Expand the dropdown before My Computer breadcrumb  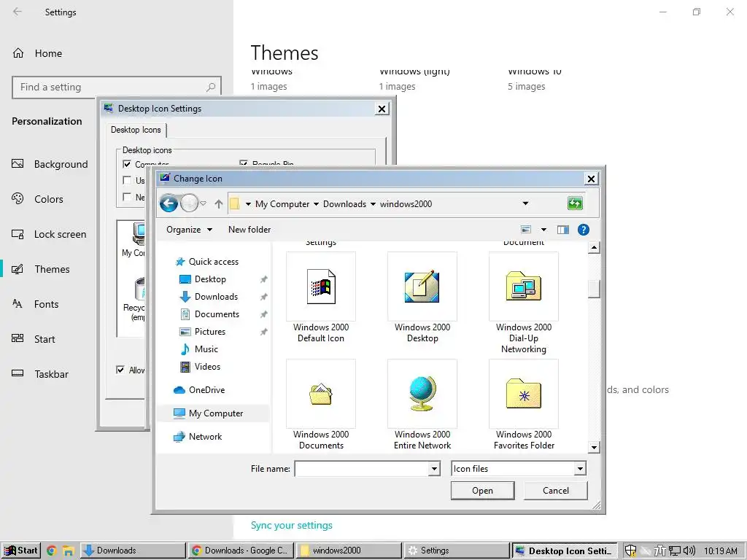click(x=248, y=204)
